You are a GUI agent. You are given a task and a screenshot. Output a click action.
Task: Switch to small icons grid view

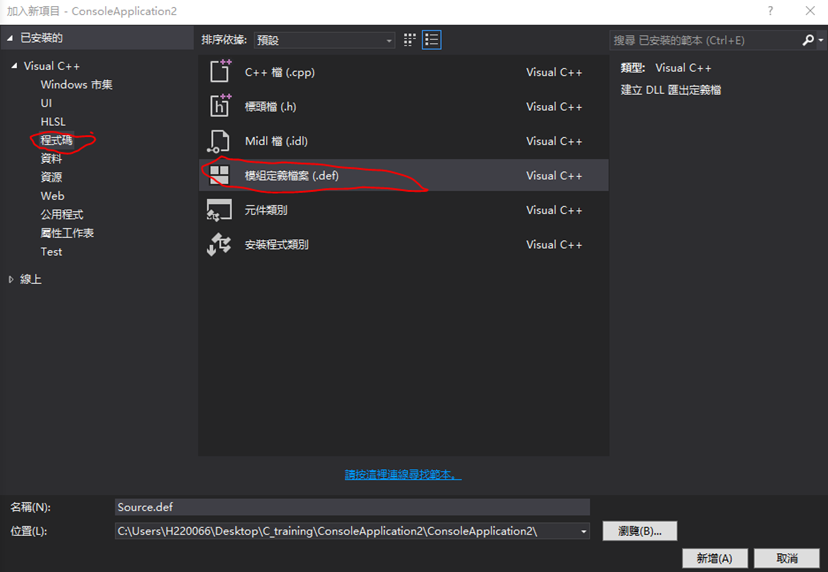pyautogui.click(x=410, y=40)
